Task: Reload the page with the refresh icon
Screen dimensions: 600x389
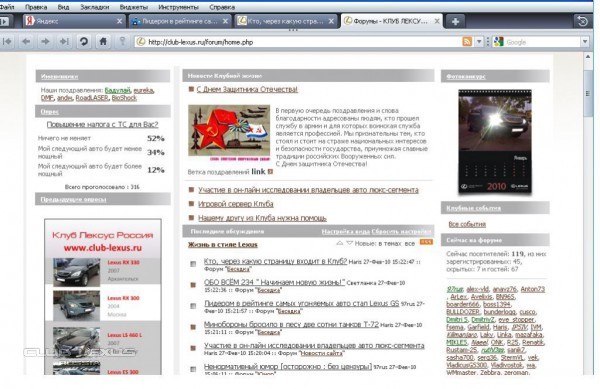Action: pos(83,42)
